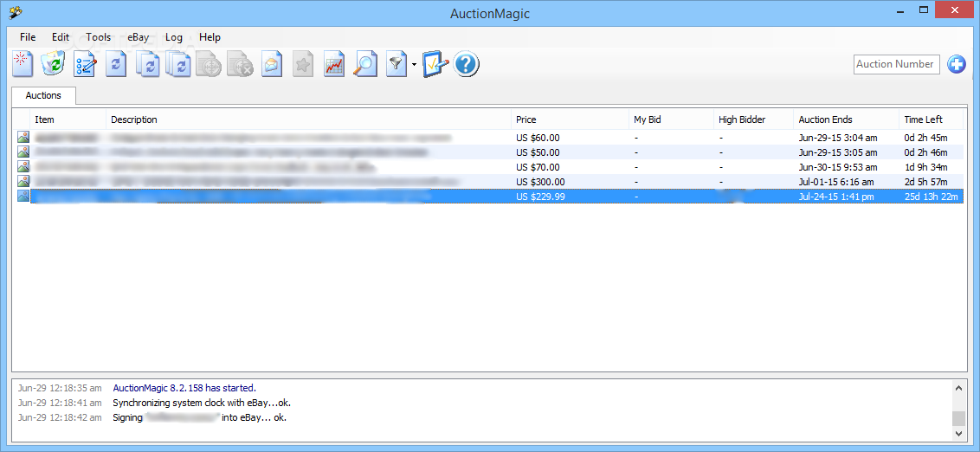Select the US $60.00 price cell

pyautogui.click(x=538, y=138)
